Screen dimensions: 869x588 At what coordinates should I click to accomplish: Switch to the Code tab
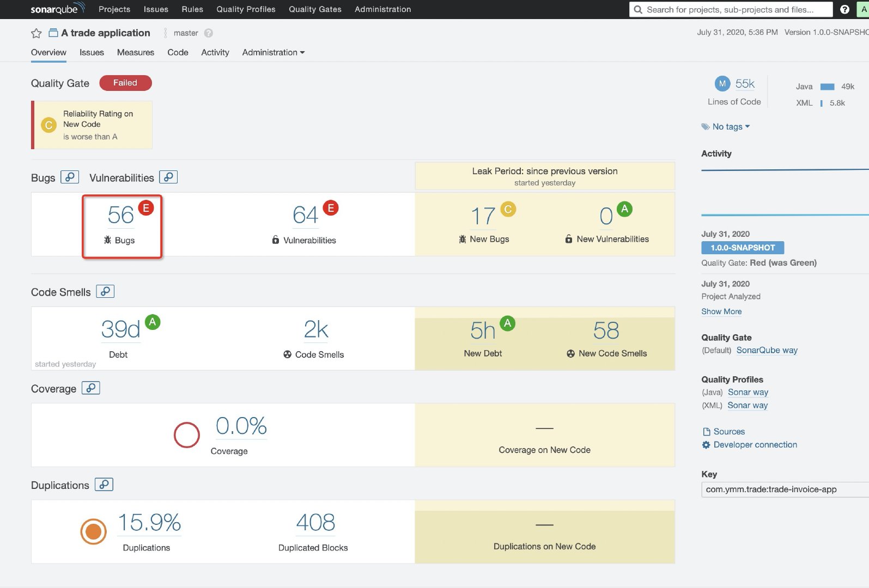pyautogui.click(x=178, y=52)
